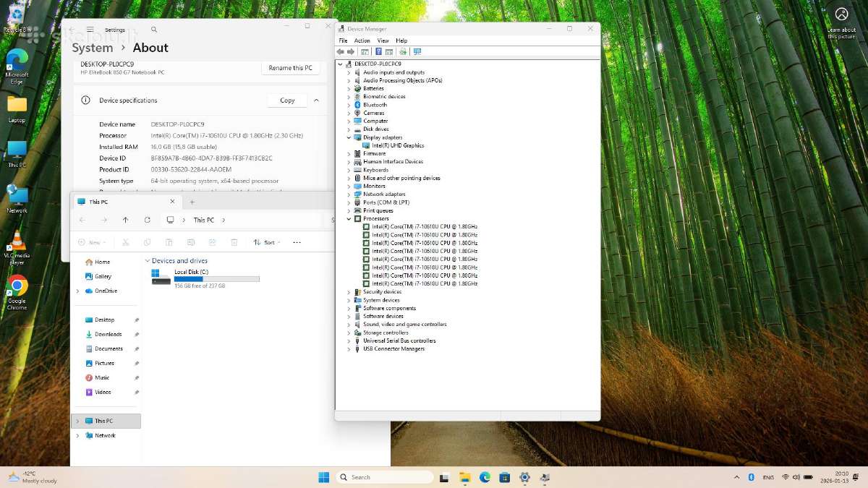Click the Cut scissors icon in File Explorer toolbar
The height and width of the screenshot is (488, 868).
126,242
